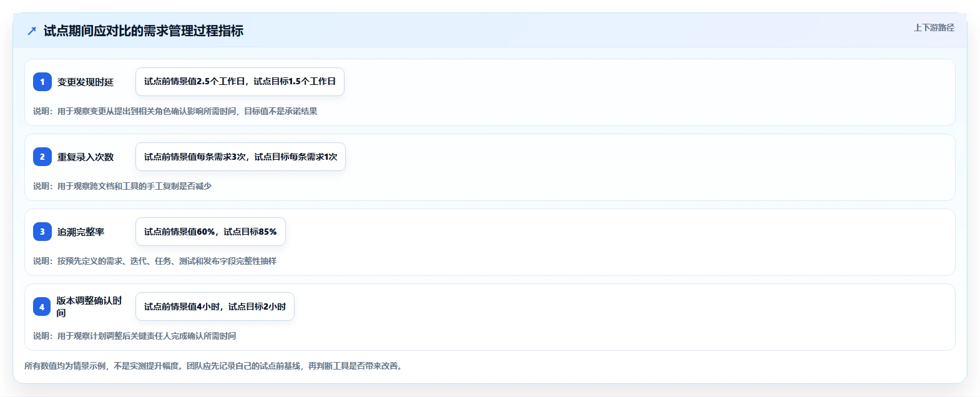
Task: Click the value chip 试点前情景值每条需求3次
Action: (240, 157)
